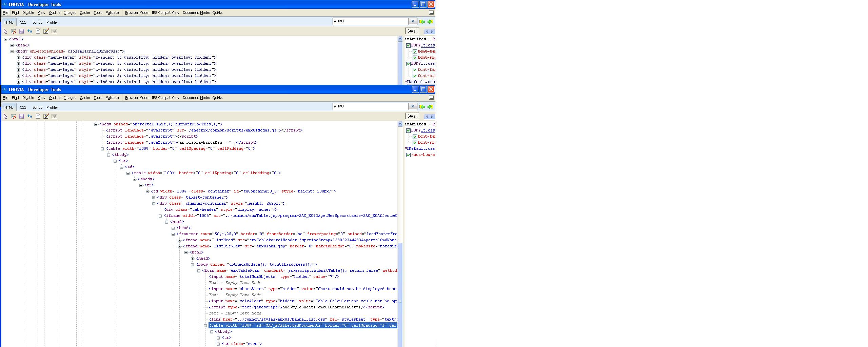Select element by click tool in top window
This screenshot has height=347, width=868.
click(x=5, y=31)
